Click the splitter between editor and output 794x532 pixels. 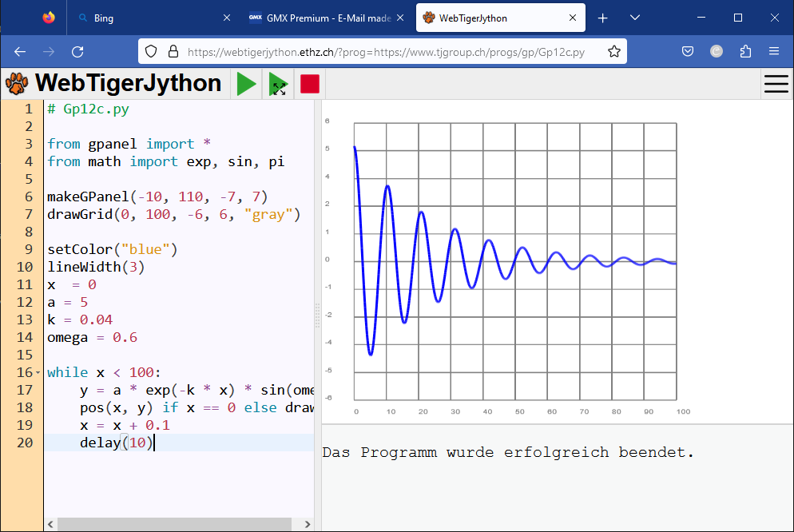pyautogui.click(x=318, y=316)
